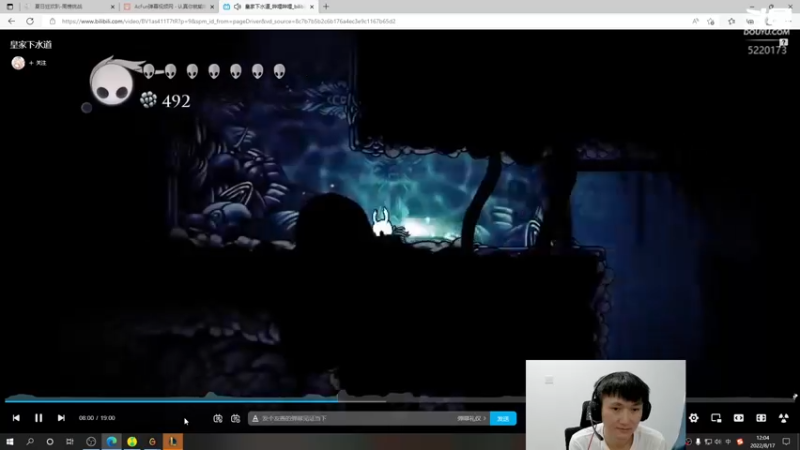Click the uploader avatar
This screenshot has height=450, width=800.
tap(18, 63)
